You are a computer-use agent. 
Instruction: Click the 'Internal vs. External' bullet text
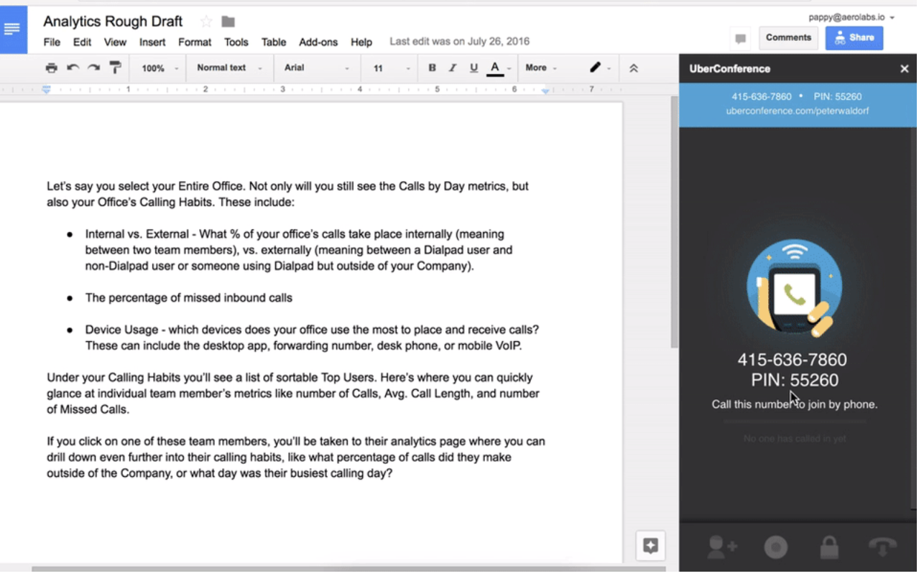coord(299,250)
